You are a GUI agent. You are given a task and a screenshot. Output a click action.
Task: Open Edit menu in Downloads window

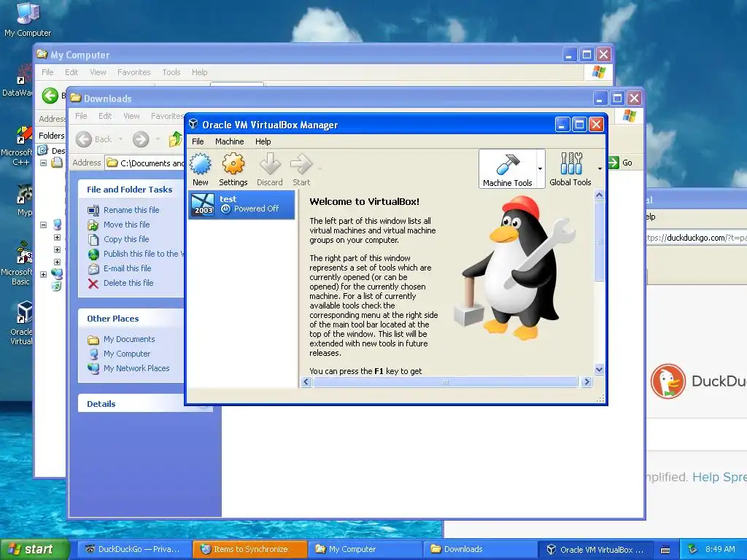[105, 116]
